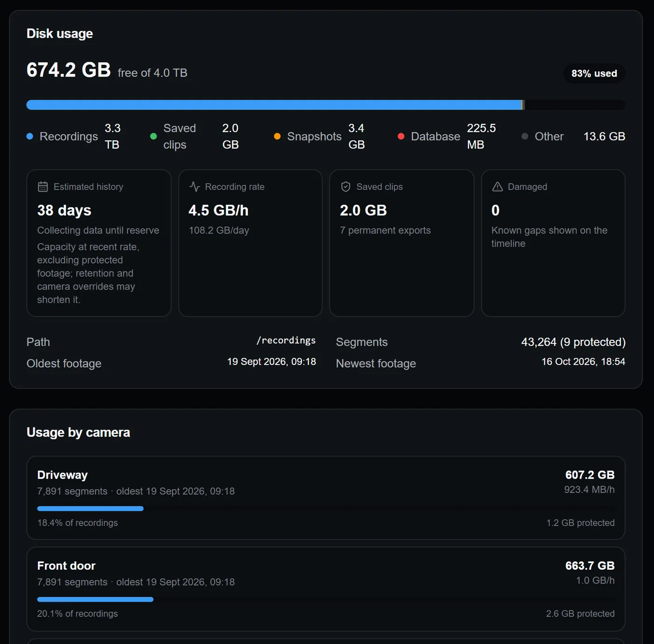Click the overall disk usage progress bar
Screen dimensions: 654x644
coord(326,105)
